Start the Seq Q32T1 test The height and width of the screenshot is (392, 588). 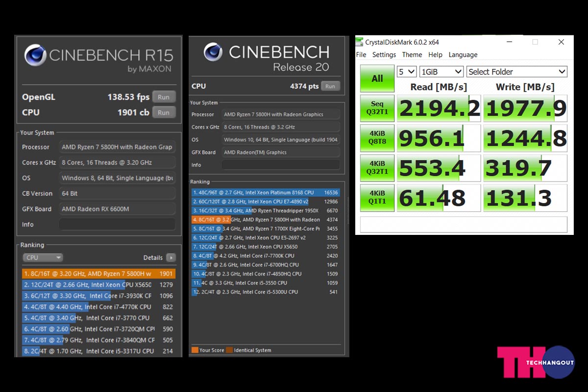[377, 108]
